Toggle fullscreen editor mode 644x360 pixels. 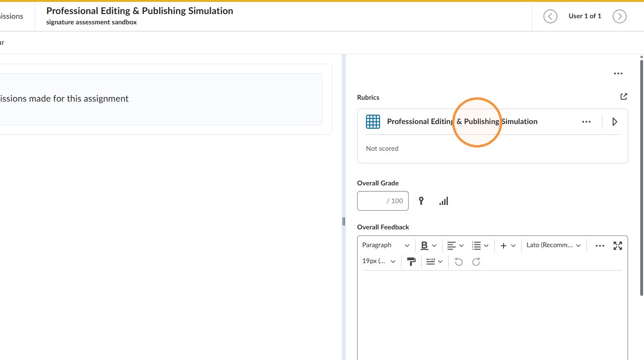coord(618,246)
